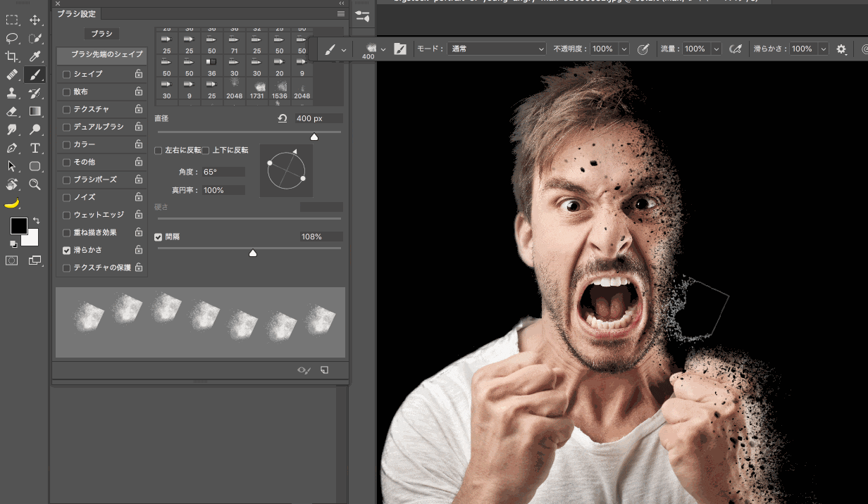The height and width of the screenshot is (504, 868).
Task: Swap foreground and background colors
Action: [36, 220]
